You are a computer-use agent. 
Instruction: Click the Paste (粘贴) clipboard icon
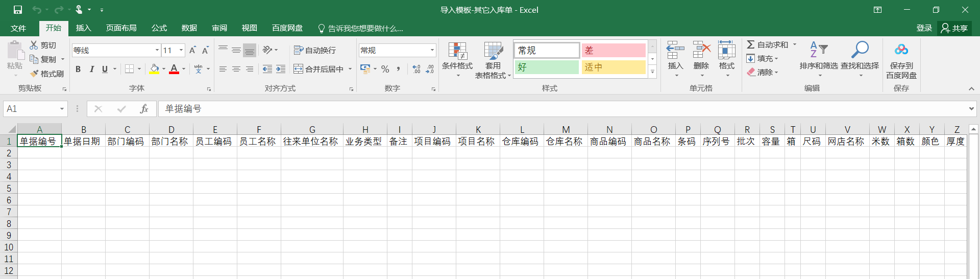pyautogui.click(x=15, y=51)
